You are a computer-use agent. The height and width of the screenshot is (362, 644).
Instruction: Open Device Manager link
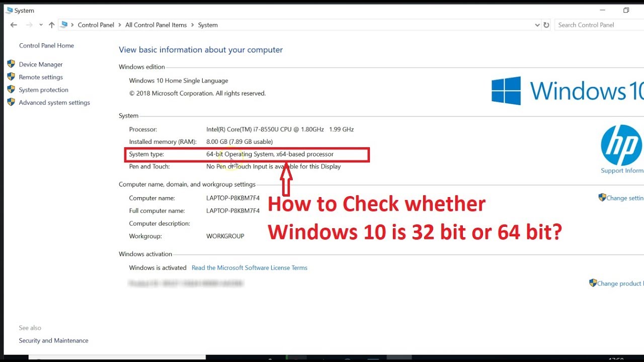click(x=41, y=64)
